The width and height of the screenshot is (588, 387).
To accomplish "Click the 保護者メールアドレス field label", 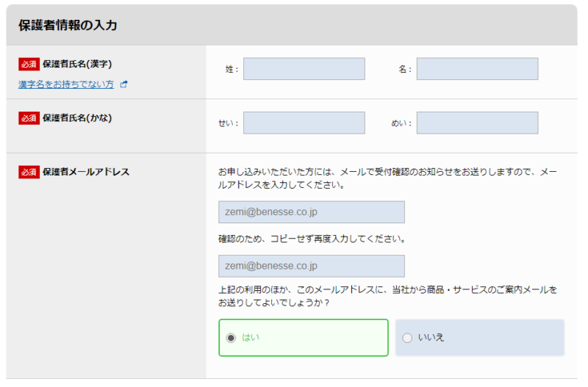I will pyautogui.click(x=86, y=172).
